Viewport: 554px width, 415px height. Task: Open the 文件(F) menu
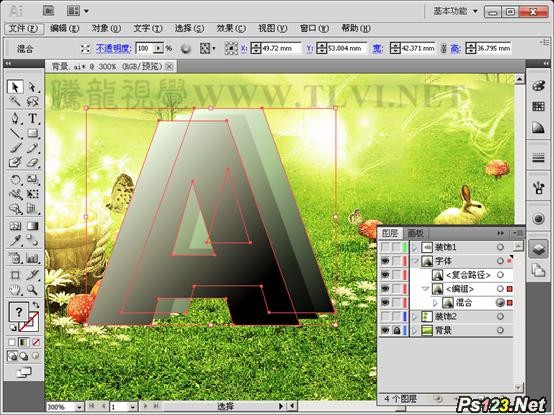click(24, 28)
